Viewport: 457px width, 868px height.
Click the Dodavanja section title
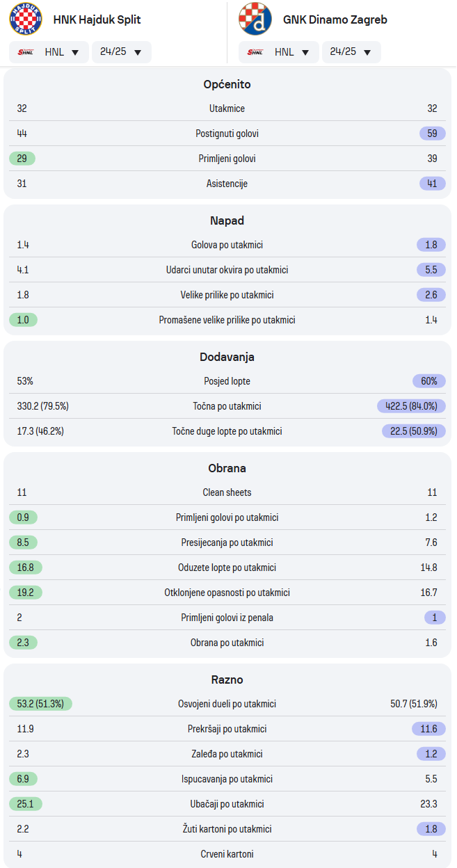[x=227, y=357]
